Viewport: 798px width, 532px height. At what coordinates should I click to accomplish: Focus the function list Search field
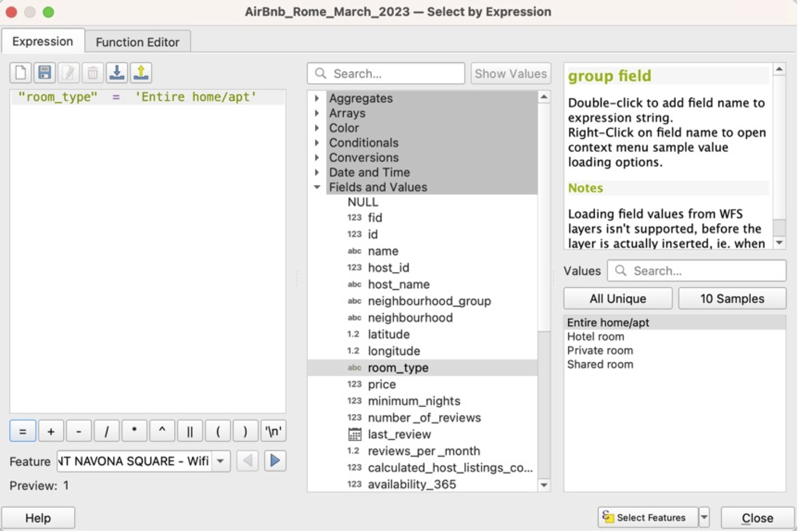(386, 73)
